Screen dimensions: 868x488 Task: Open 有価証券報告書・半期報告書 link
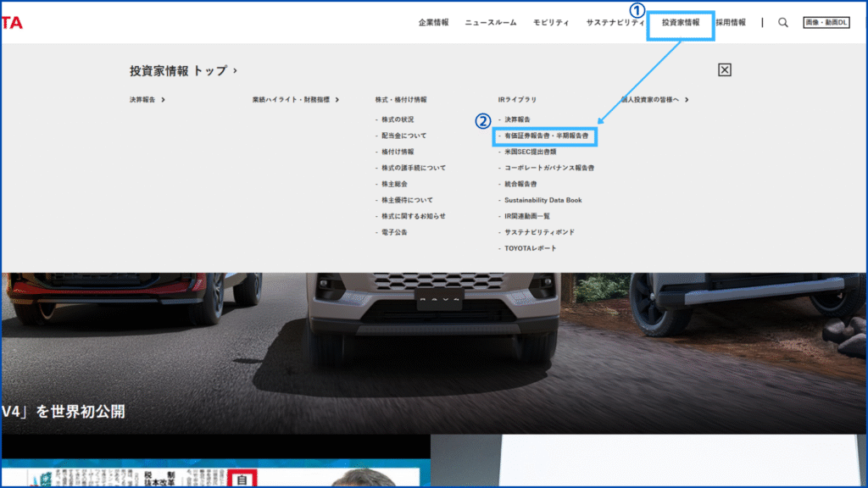click(x=547, y=136)
